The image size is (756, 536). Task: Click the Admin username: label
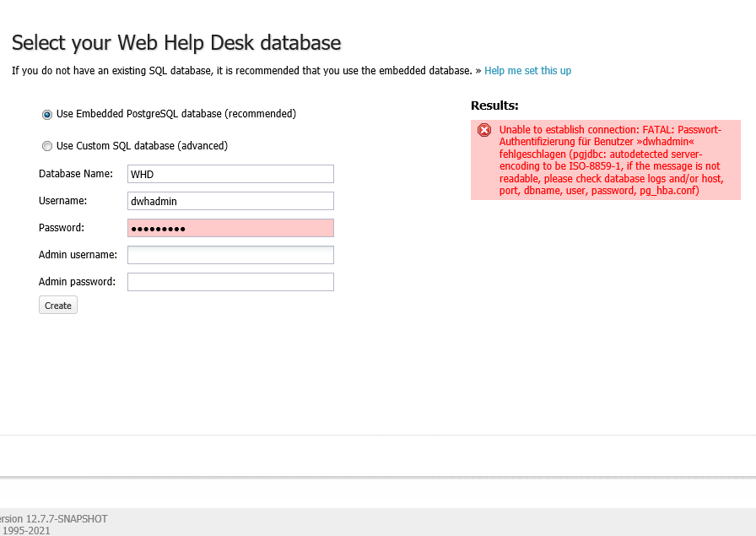(78, 255)
